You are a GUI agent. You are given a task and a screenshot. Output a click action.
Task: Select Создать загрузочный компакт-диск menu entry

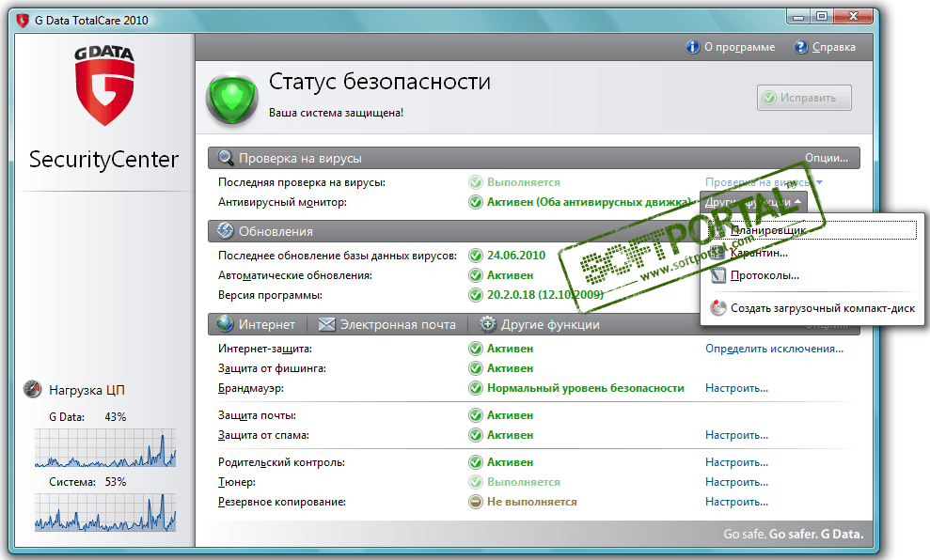pyautogui.click(x=812, y=308)
